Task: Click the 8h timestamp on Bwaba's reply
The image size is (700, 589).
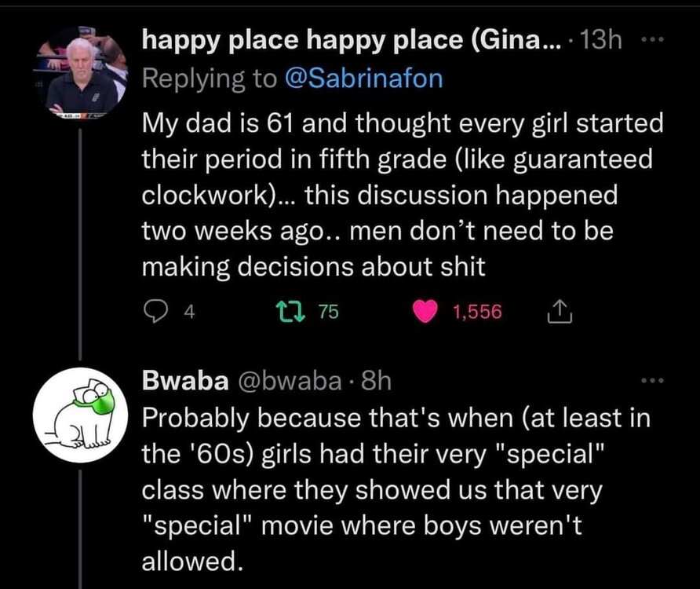Action: click(374, 381)
